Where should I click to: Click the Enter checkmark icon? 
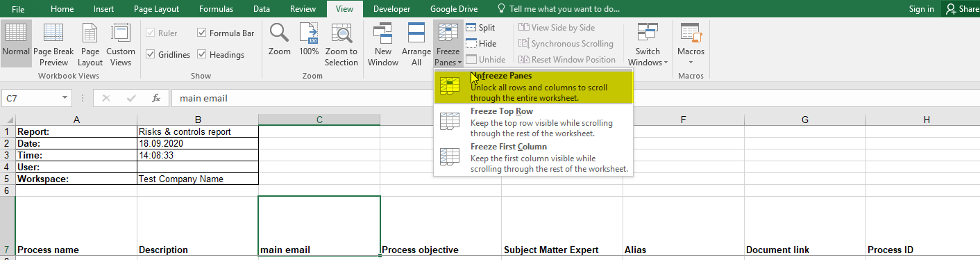coord(132,98)
